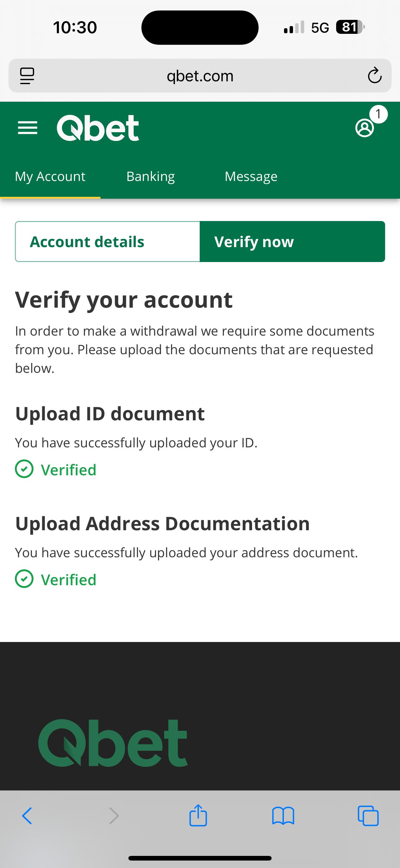Open the user profile icon
The width and height of the screenshot is (400, 868).
point(364,128)
